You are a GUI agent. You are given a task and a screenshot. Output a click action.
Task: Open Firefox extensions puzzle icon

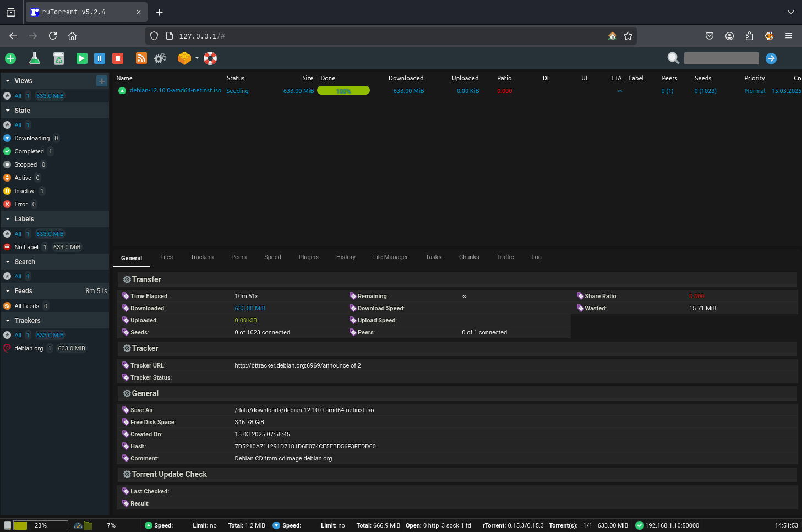[x=749, y=36]
